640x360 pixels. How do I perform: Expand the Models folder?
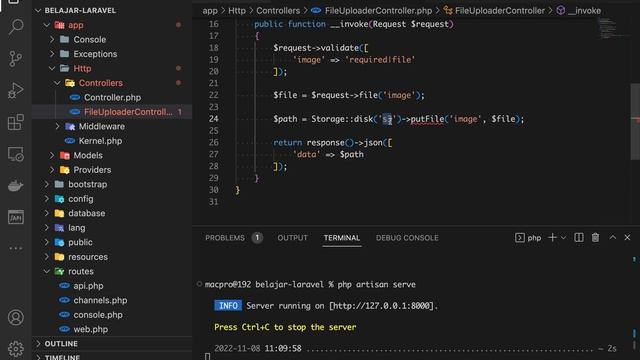52,156
